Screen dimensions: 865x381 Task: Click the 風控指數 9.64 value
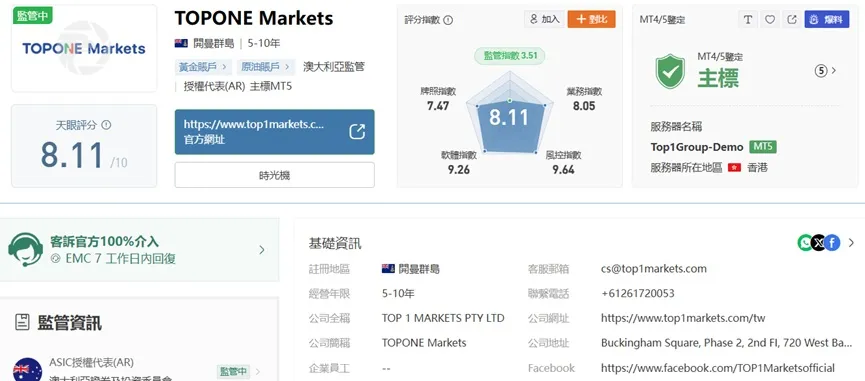click(563, 170)
